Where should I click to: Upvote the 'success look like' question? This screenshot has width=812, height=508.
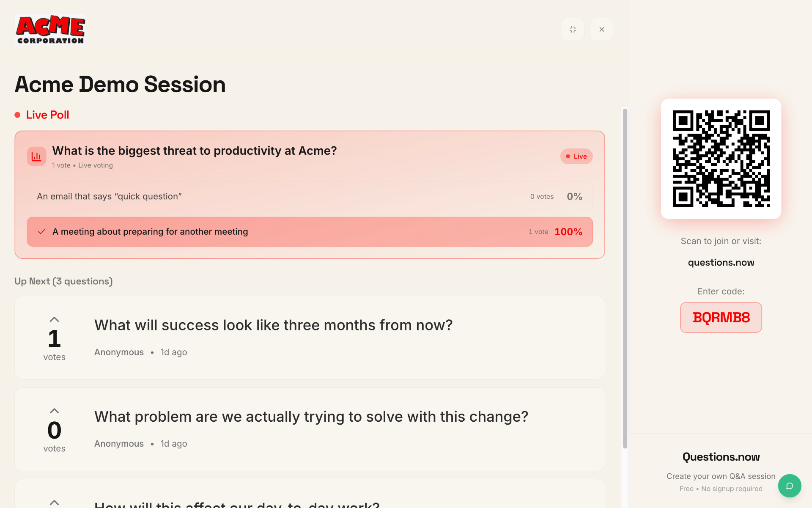click(x=54, y=319)
